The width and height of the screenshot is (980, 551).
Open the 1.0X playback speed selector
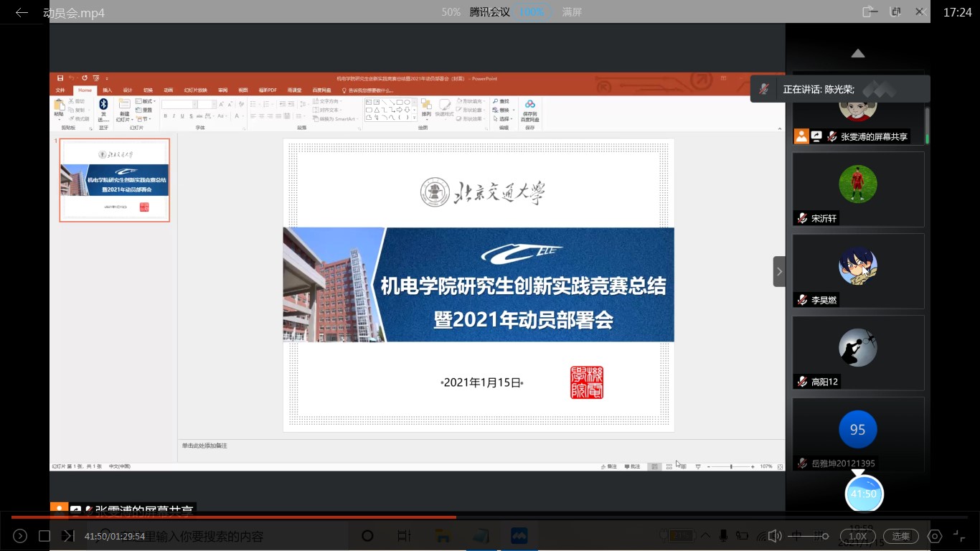click(x=857, y=536)
